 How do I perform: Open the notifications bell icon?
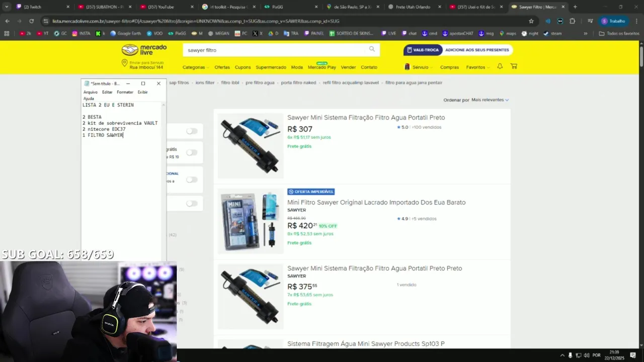coord(500,66)
